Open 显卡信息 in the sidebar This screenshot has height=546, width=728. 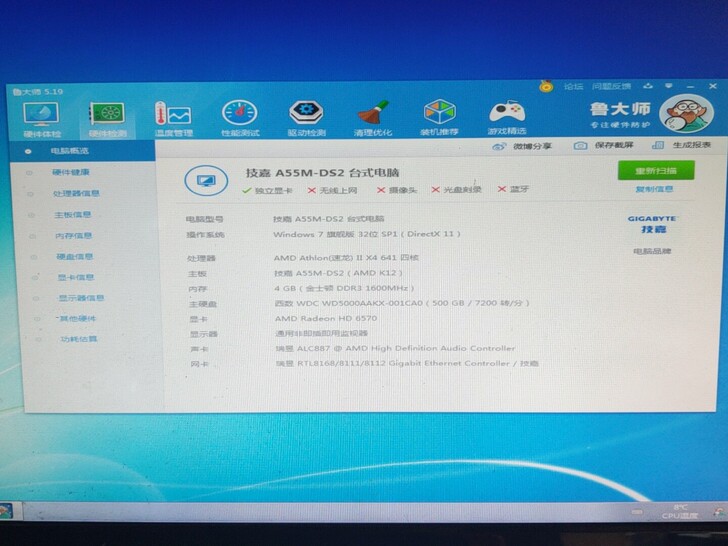coord(76,277)
